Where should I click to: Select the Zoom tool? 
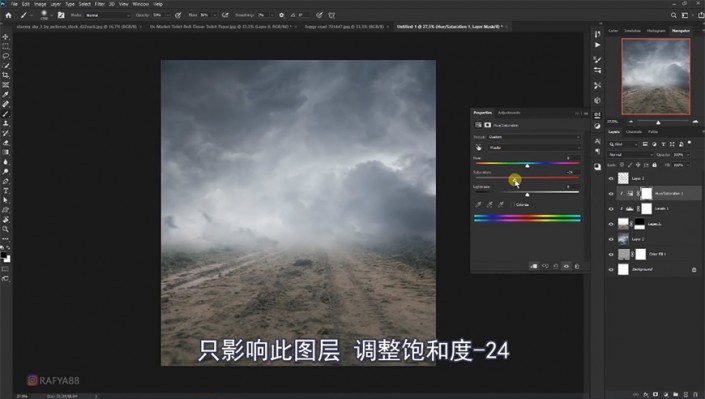coord(5,229)
